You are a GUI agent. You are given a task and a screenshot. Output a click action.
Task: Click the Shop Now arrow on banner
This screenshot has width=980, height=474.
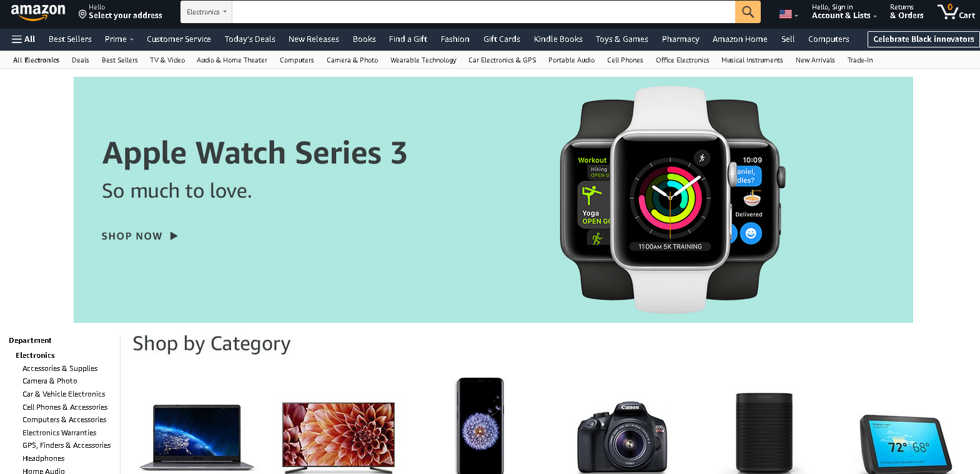click(x=140, y=236)
